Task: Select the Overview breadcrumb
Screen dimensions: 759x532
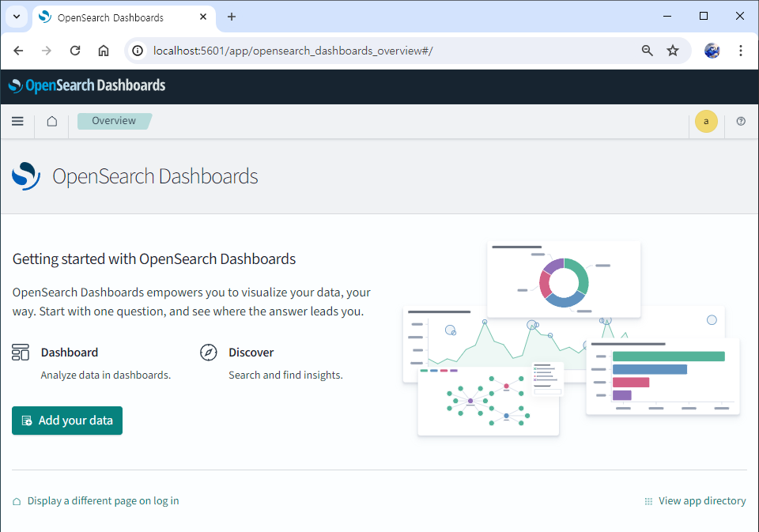Action: click(x=114, y=121)
